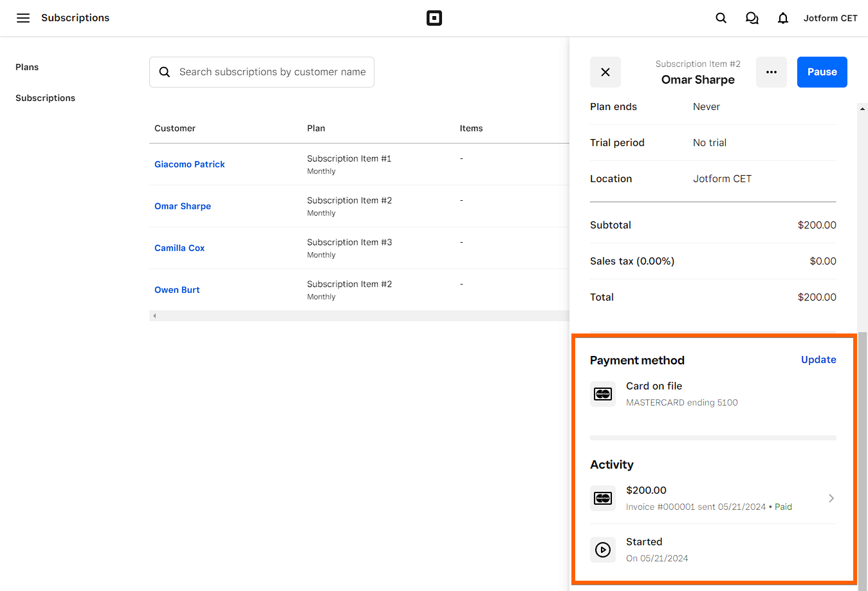Open the three-dot more options menu
This screenshot has width=868, height=591.
point(771,72)
